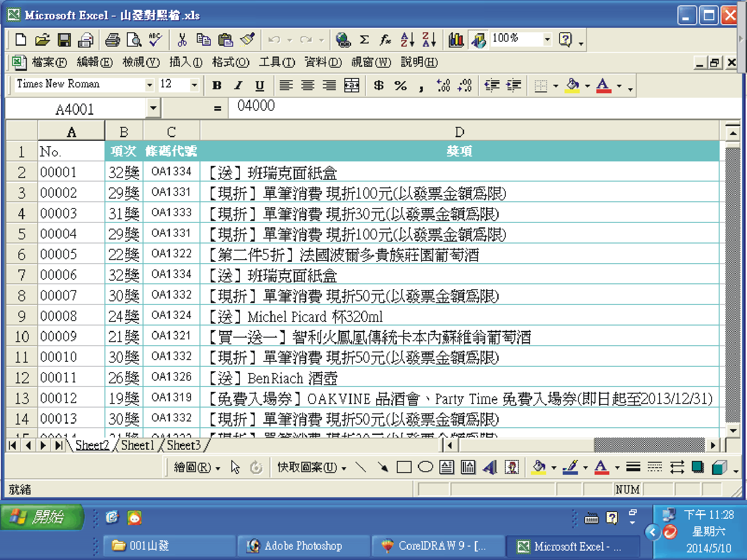Launch the Chart Wizard
The height and width of the screenshot is (560, 747).
click(456, 40)
